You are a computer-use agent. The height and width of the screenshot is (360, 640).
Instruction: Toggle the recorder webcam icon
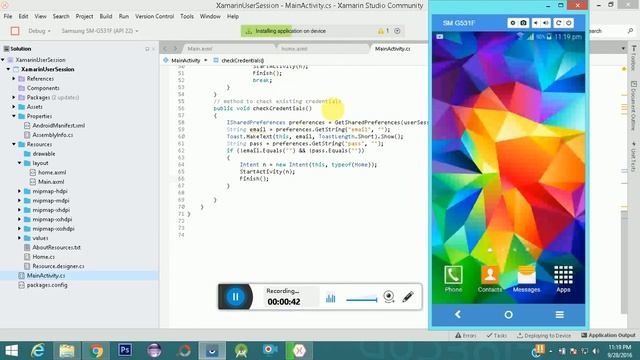pyautogui.click(x=389, y=297)
